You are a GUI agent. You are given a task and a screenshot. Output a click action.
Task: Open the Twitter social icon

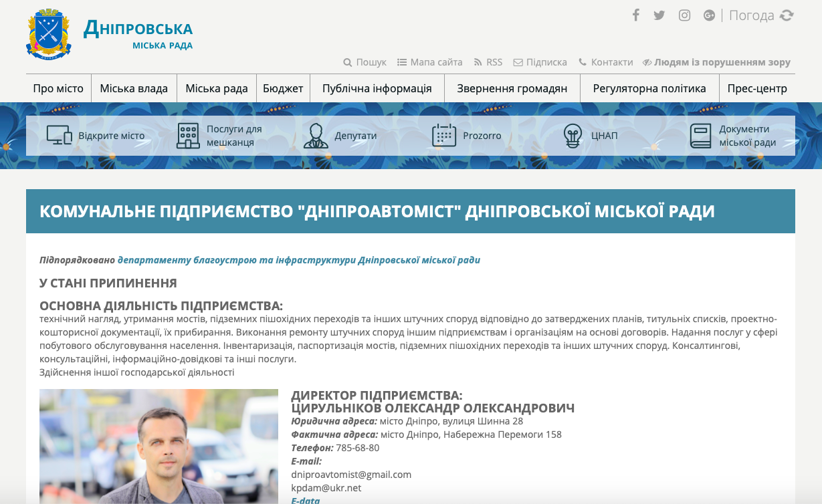click(659, 15)
